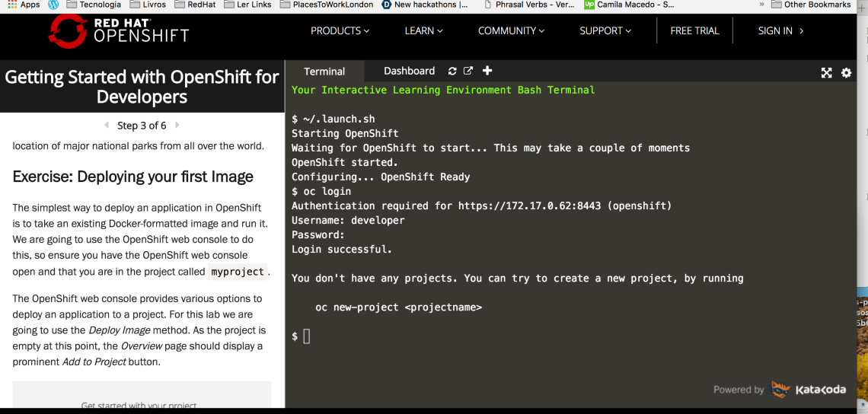Expand the LEARN dropdown menu

423,31
